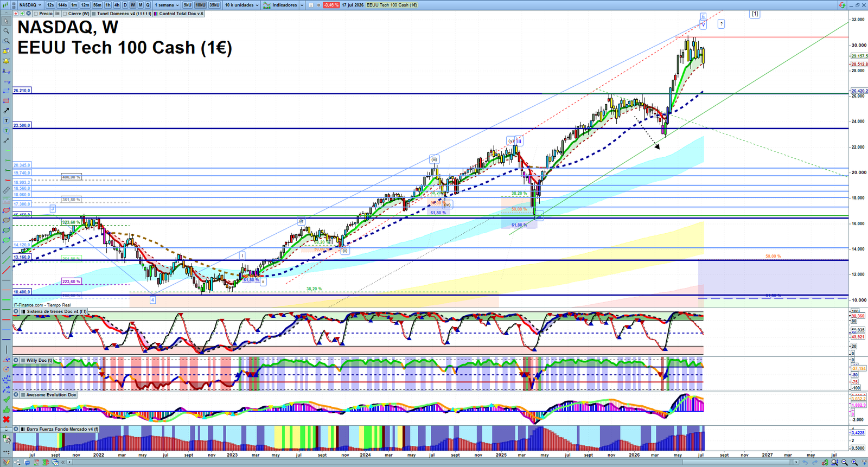Open the '10 k unidades' dropdown
This screenshot has height=467, width=868.
click(x=241, y=5)
